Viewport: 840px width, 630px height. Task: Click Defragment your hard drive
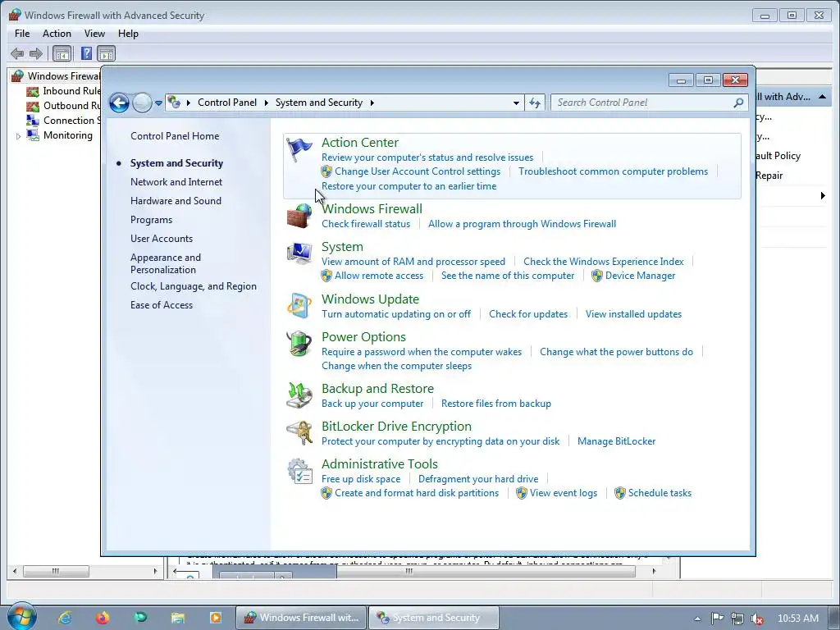pos(478,479)
